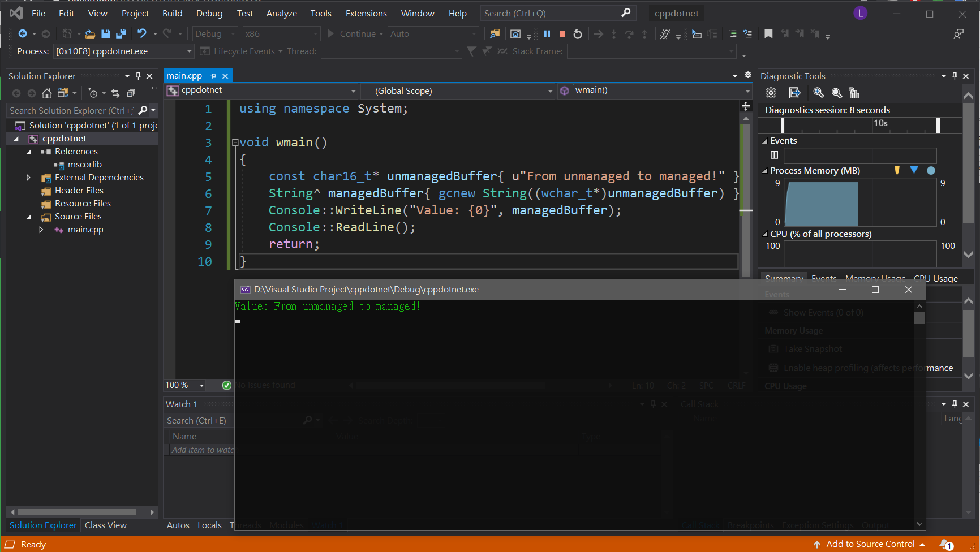Undo the last action
980x552 pixels.
[x=141, y=34]
